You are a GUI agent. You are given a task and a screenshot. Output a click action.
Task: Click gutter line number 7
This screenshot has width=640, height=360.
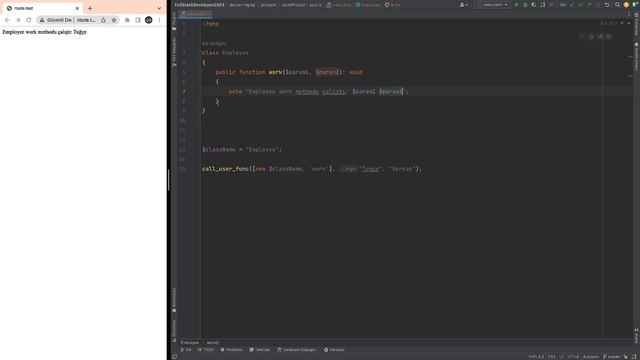184,91
